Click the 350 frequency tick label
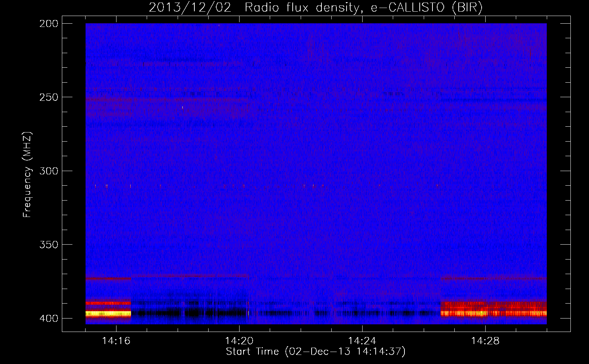The width and height of the screenshot is (589, 364). (x=49, y=245)
